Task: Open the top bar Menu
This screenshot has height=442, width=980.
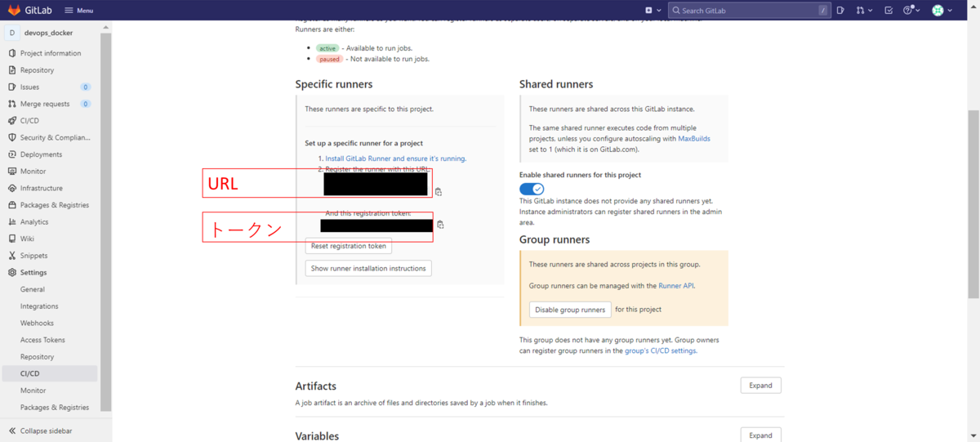Action: pyautogui.click(x=78, y=11)
